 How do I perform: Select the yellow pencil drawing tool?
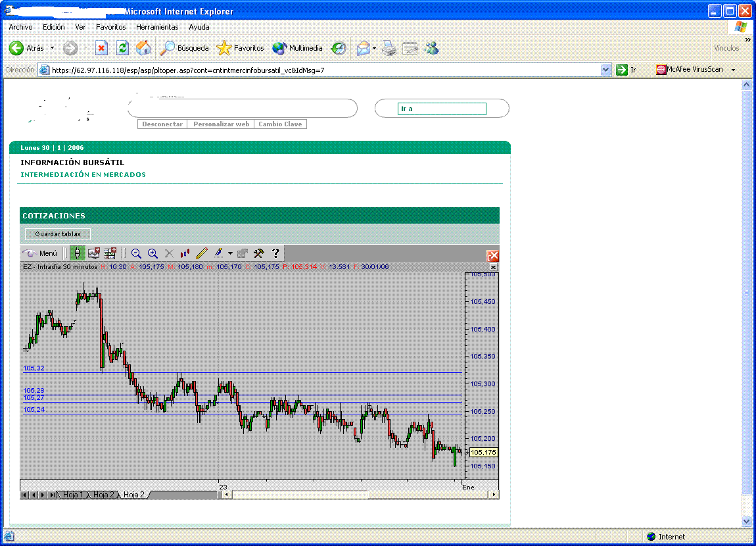pos(202,253)
